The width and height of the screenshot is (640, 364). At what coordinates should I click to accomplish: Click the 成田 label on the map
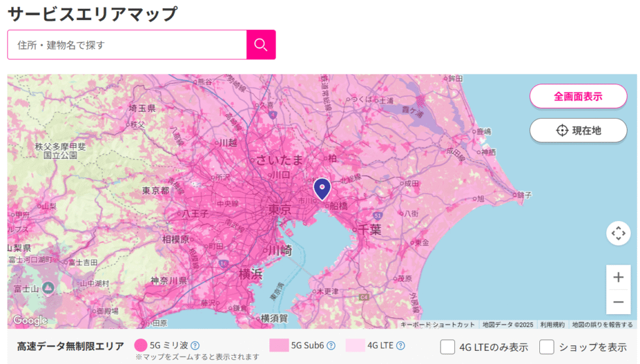[x=411, y=184]
